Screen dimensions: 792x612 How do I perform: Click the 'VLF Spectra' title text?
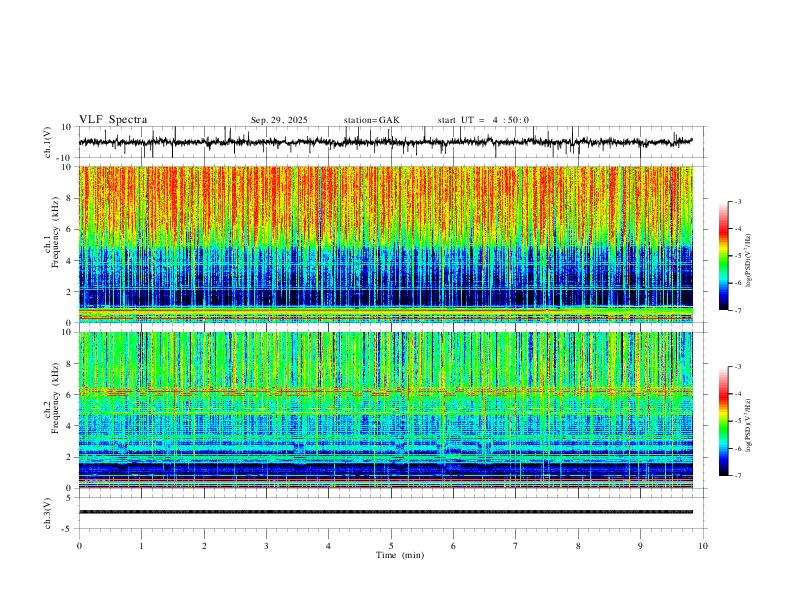point(113,120)
